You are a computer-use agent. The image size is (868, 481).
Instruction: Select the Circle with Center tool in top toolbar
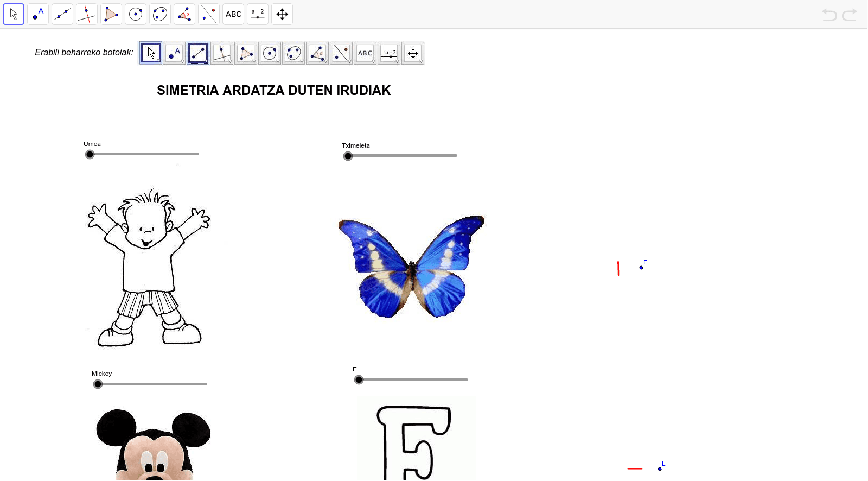click(x=136, y=14)
